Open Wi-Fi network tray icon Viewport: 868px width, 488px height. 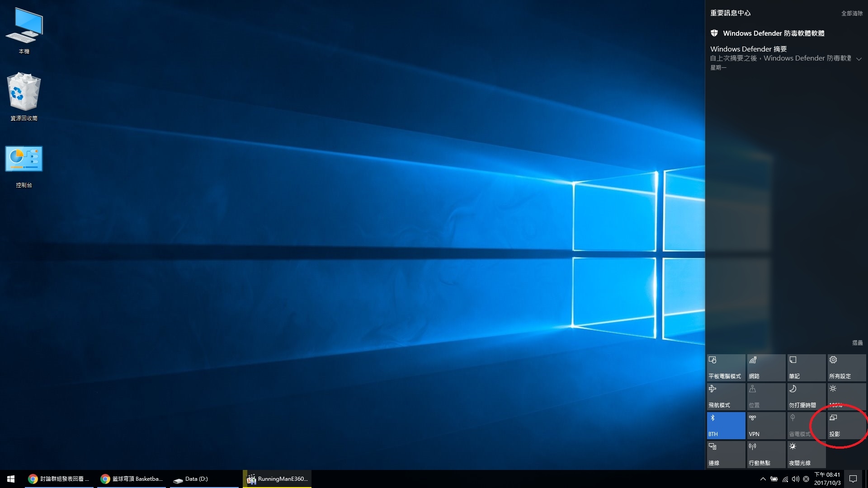(785, 479)
